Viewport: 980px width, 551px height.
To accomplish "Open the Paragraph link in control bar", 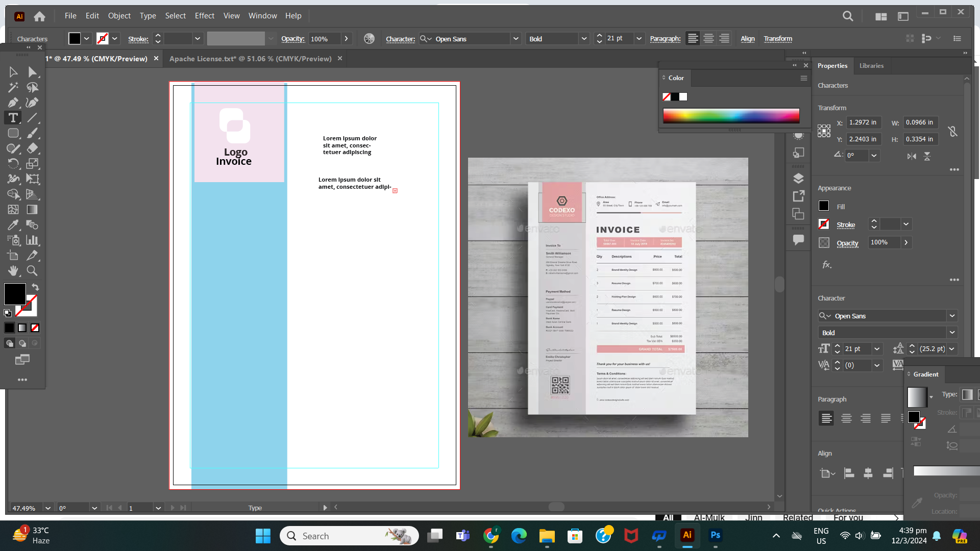I will click(x=665, y=39).
